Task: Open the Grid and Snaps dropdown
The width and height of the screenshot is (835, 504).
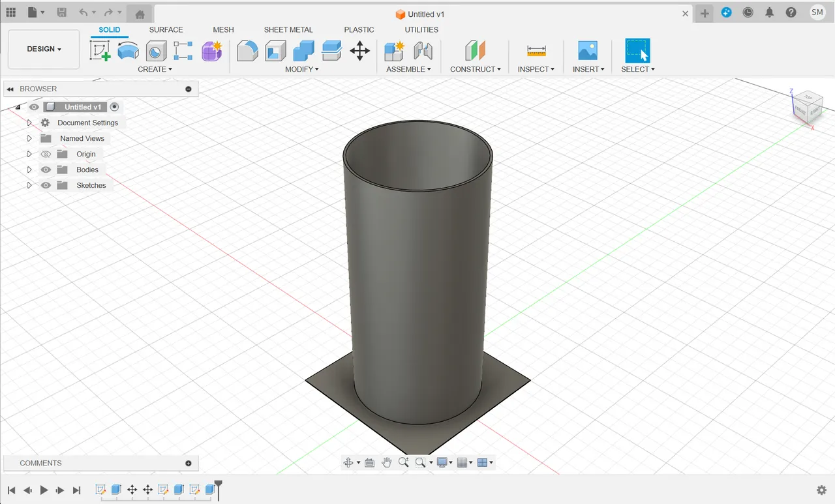Action: [x=464, y=462]
